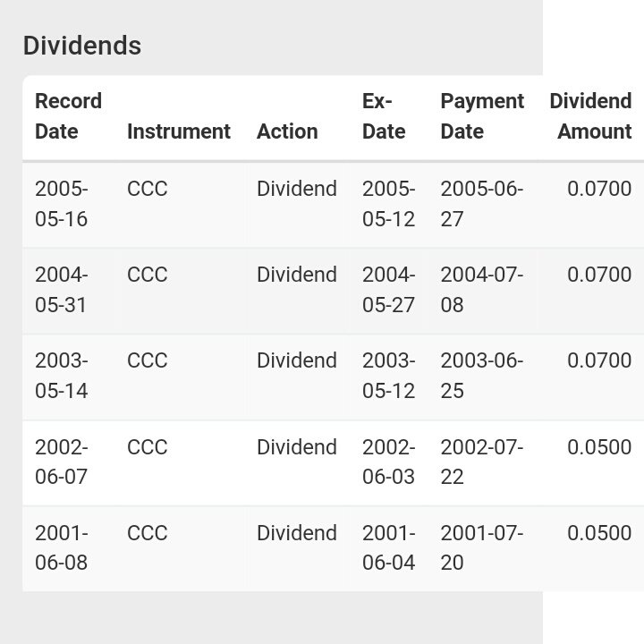Click the Payment Date column header

(482, 116)
